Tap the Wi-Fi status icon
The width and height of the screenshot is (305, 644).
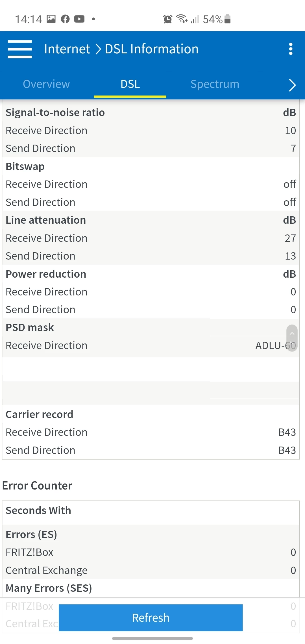182,19
